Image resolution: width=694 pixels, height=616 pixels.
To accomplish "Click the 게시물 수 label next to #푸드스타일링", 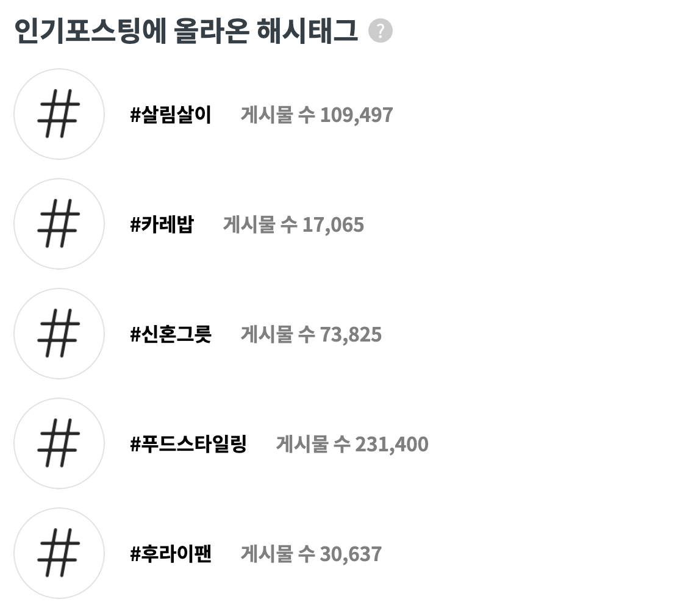I will [x=313, y=444].
